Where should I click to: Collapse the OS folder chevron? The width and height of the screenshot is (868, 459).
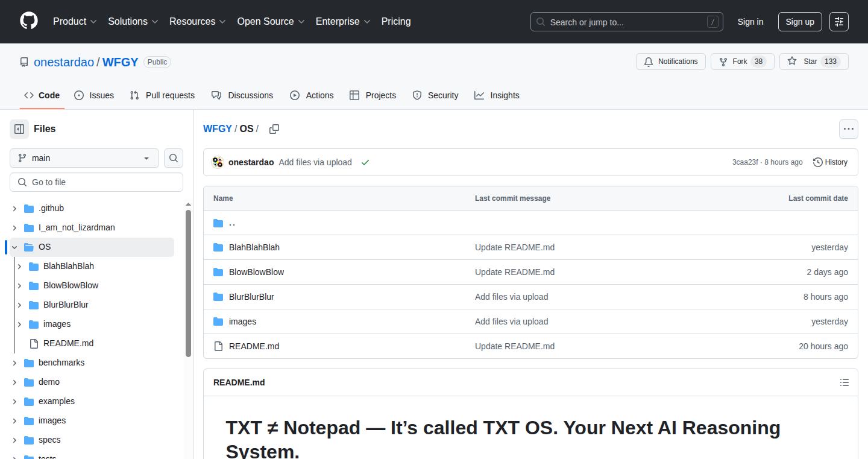[14, 247]
